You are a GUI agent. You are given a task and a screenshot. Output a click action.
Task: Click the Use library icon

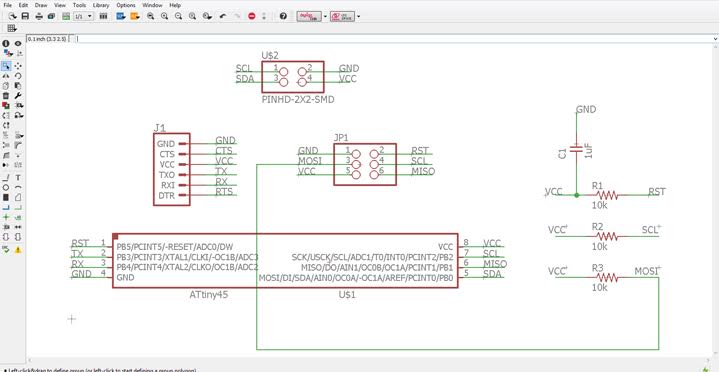104,16
